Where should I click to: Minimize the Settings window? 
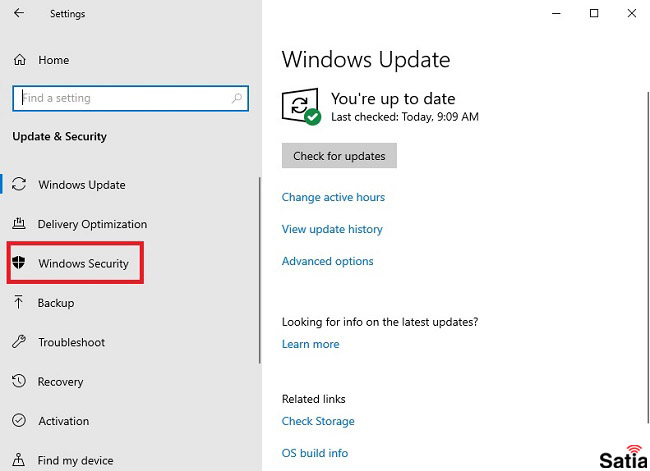(556, 13)
